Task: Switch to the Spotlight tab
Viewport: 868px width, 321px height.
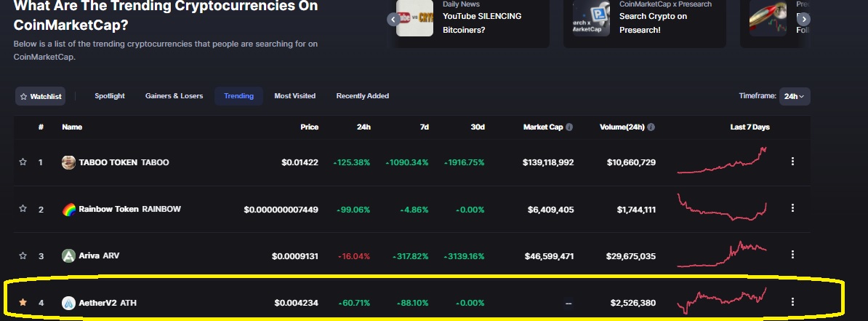Action: tap(110, 96)
